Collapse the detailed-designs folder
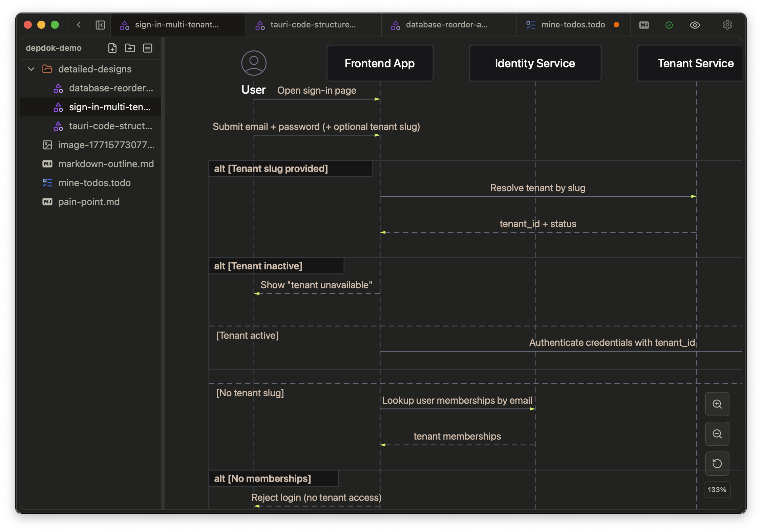This screenshot has height=532, width=762. point(31,69)
